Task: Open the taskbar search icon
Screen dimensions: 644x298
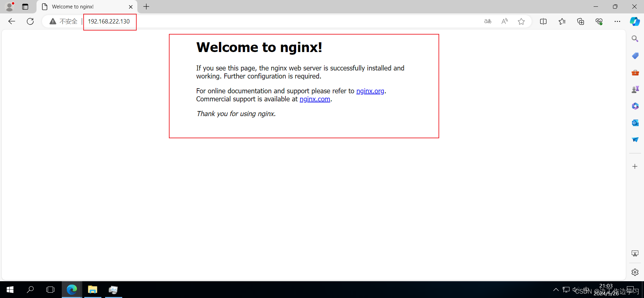Action: pyautogui.click(x=30, y=290)
